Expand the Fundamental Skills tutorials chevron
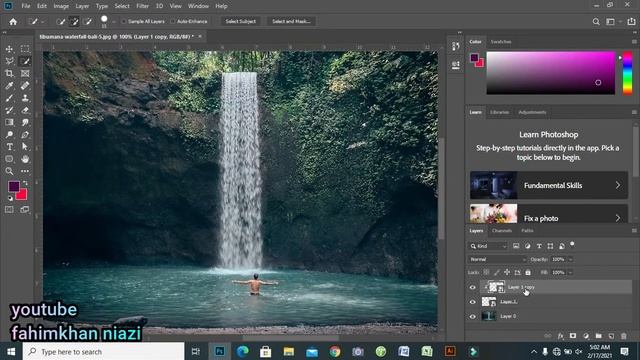Screen dimensions: 640x360 click(618, 185)
